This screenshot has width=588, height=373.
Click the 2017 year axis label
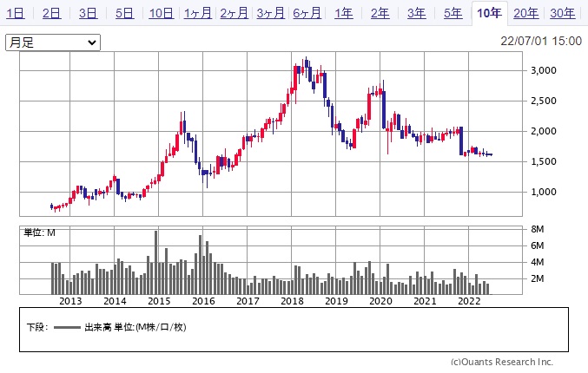248,301
